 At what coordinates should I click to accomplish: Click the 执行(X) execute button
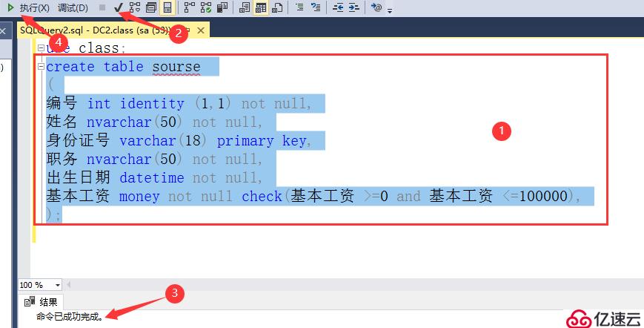[x=35, y=8]
